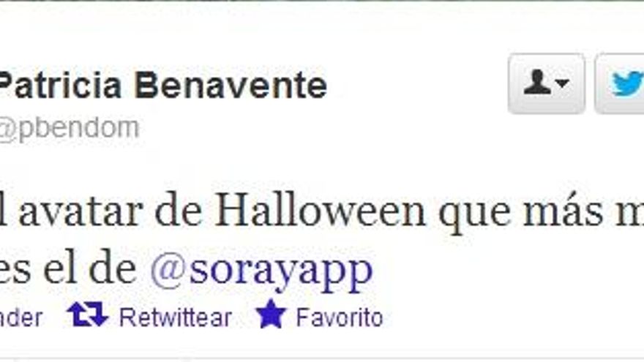Click the word avatar in the tweet
644x362 pixels.
[81, 213]
